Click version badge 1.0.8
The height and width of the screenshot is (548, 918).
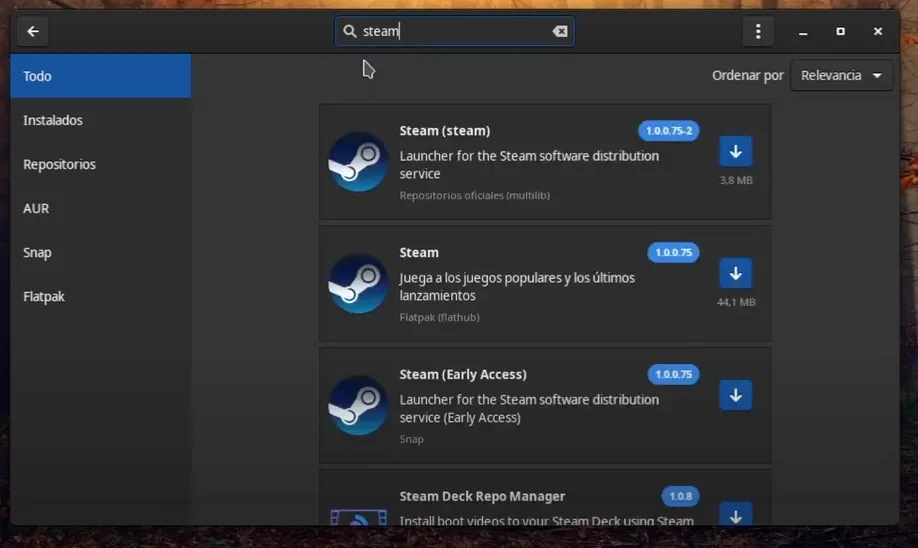coord(680,496)
